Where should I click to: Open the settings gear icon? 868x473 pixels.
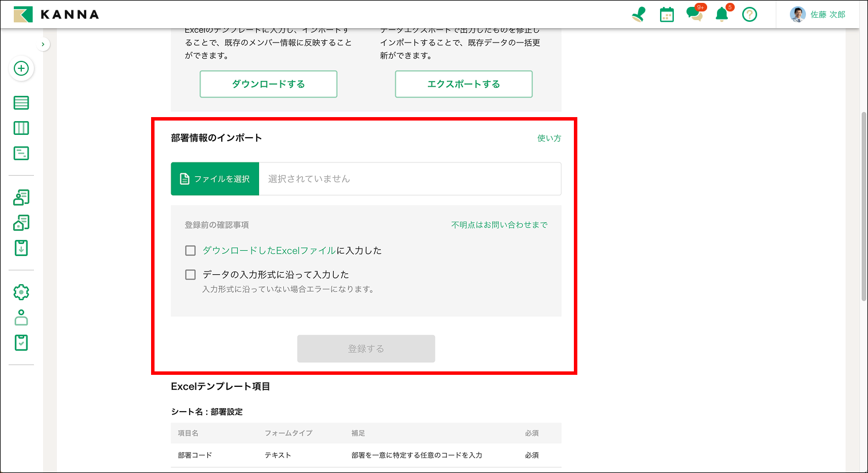click(21, 292)
